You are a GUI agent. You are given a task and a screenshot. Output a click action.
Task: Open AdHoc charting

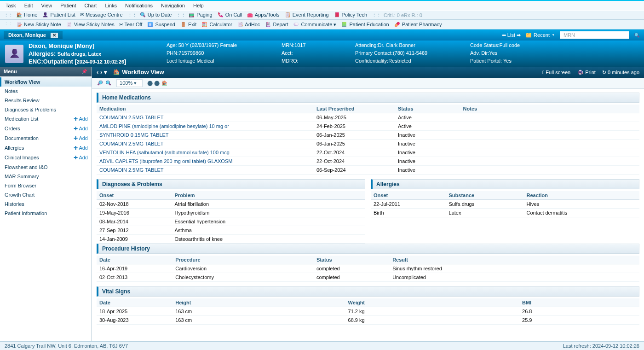248,24
